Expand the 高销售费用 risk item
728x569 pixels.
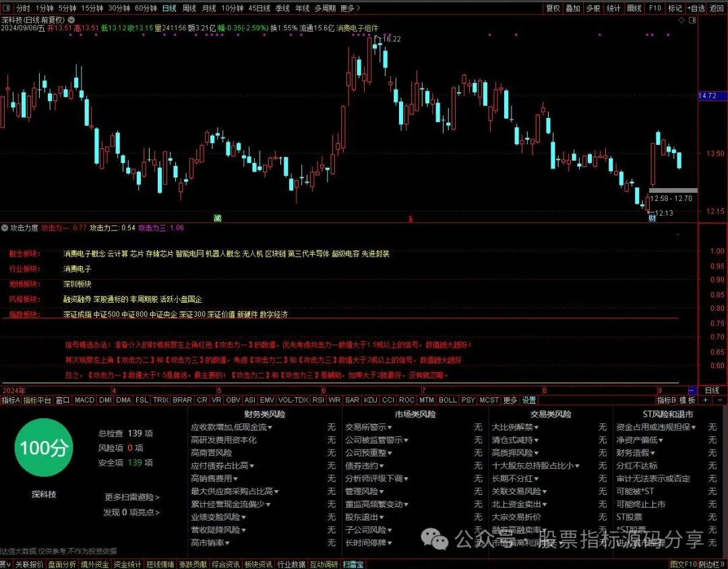[x=214, y=478]
